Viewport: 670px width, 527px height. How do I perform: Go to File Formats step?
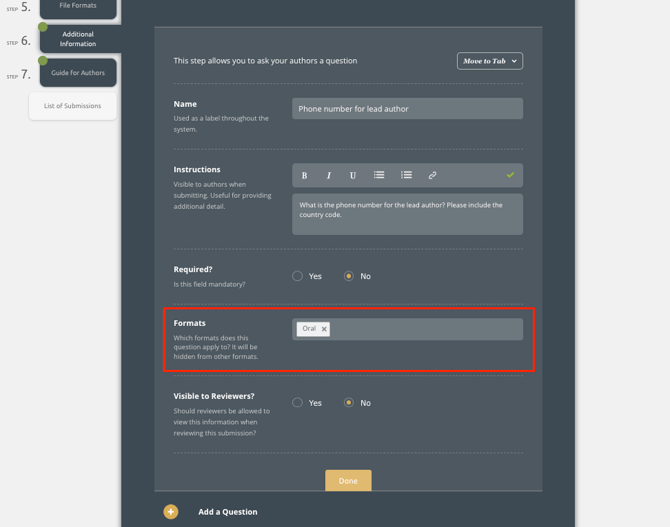[x=78, y=7]
